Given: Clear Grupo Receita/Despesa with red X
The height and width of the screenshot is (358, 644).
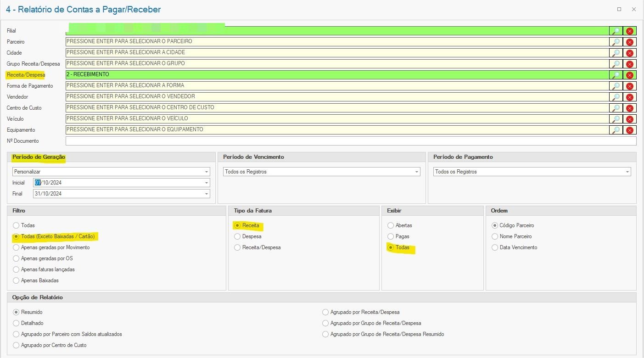Looking at the screenshot, I should pyautogui.click(x=630, y=64).
